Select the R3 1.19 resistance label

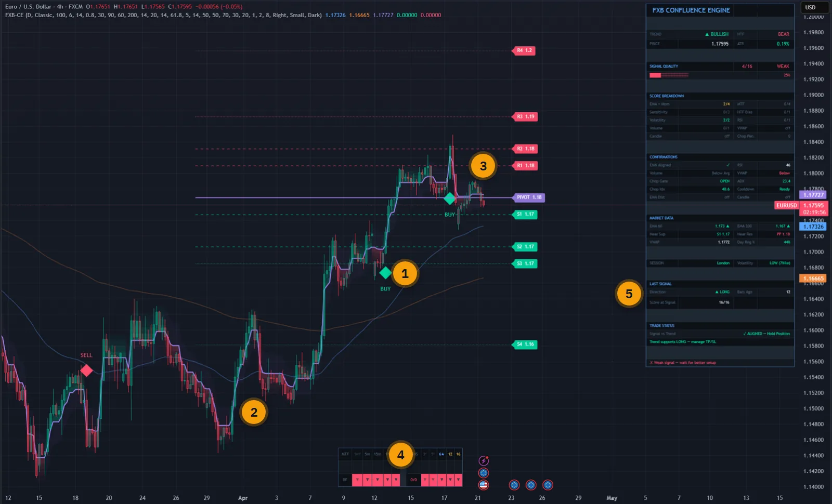(x=525, y=116)
